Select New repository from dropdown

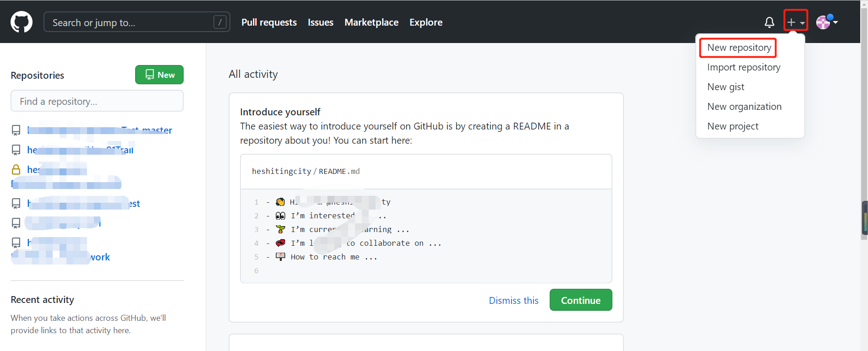click(739, 48)
